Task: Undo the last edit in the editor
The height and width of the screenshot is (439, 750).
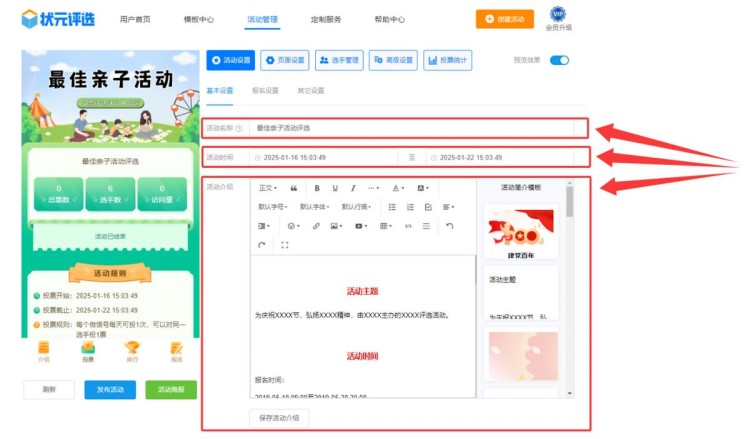Action: click(450, 226)
